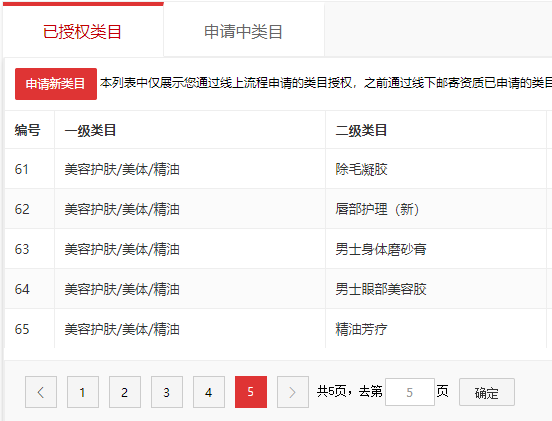Select row 62 唇部护理（新）

pos(377,209)
